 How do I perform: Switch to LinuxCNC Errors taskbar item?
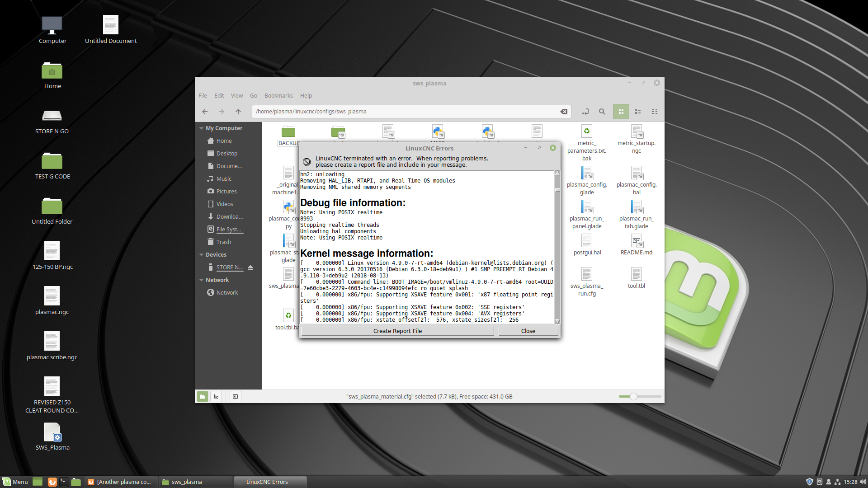270,482
